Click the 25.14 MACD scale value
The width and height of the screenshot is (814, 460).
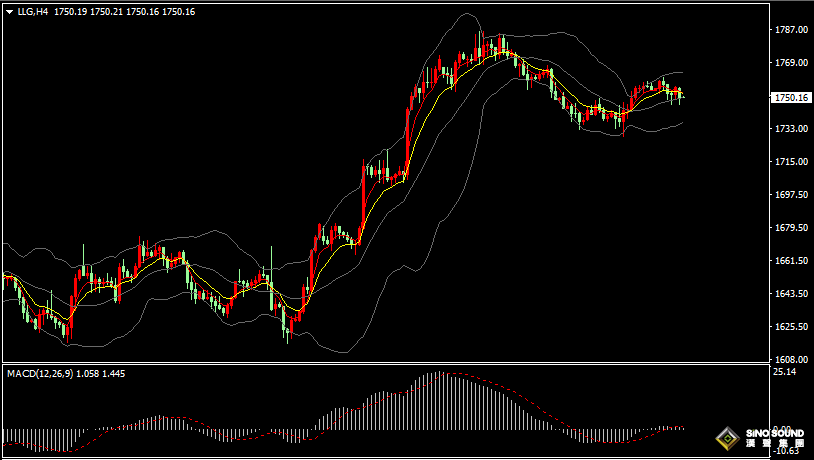pos(785,372)
